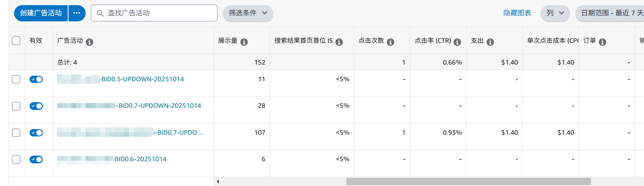Viewport: 644px width, 186px height.
Task: Click info icon next to 展示量 header
Action: coord(244,42)
